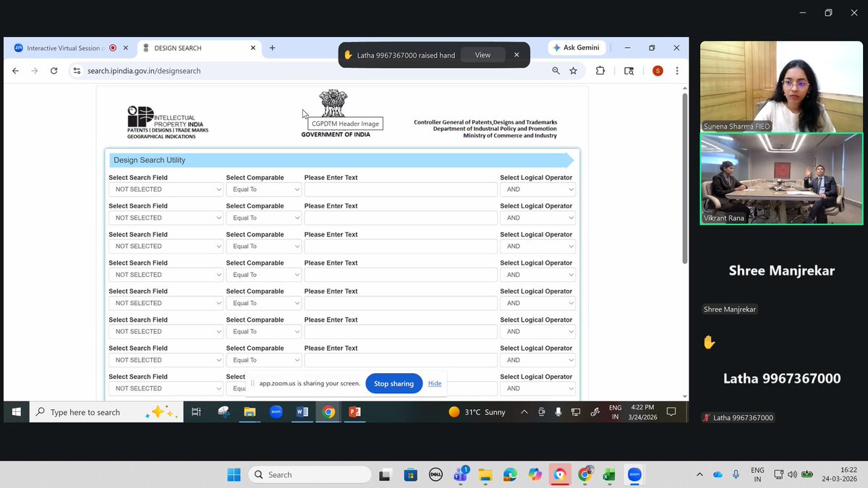Screen dimensions: 868x488
Task: Go back to the previous page
Action: [x=15, y=71]
